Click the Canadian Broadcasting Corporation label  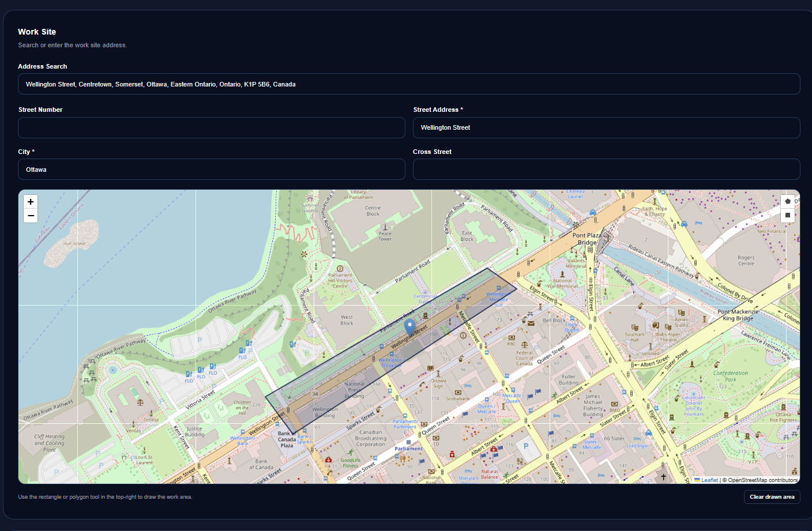(371, 438)
